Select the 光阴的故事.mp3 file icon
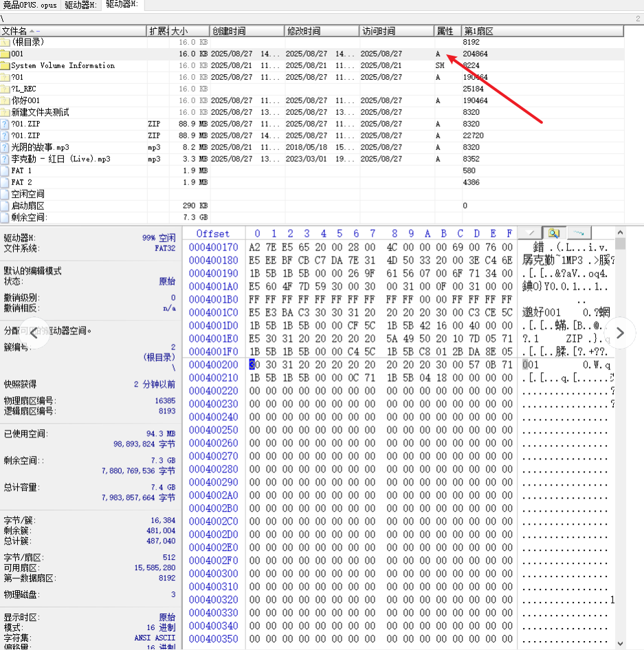This screenshot has width=644, height=650. [x=5, y=147]
